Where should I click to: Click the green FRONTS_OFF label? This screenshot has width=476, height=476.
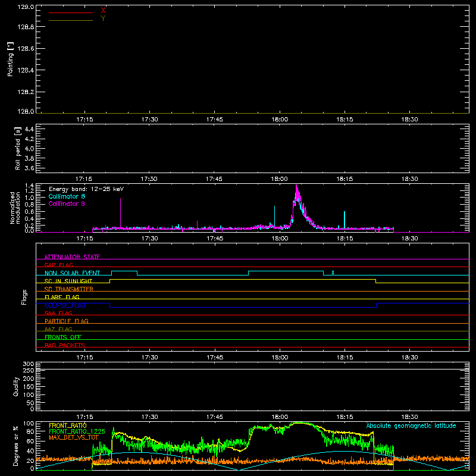click(63, 337)
